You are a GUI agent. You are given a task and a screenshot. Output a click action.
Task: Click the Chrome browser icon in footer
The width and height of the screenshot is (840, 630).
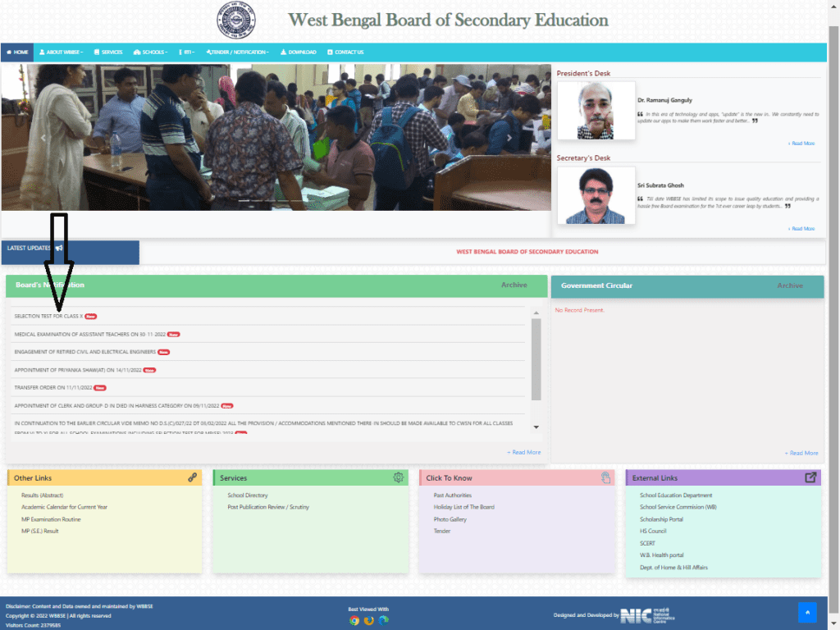pyautogui.click(x=354, y=620)
